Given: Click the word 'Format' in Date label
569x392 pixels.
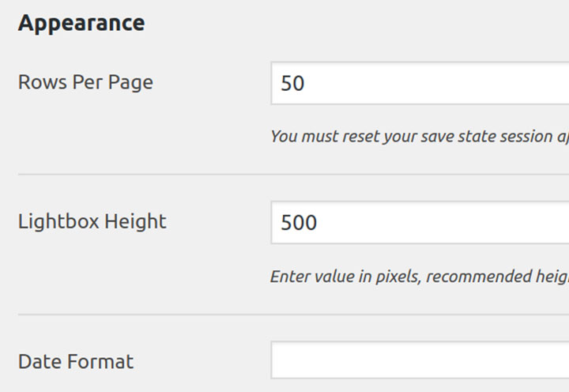Looking at the screenshot, I should 100,361.
